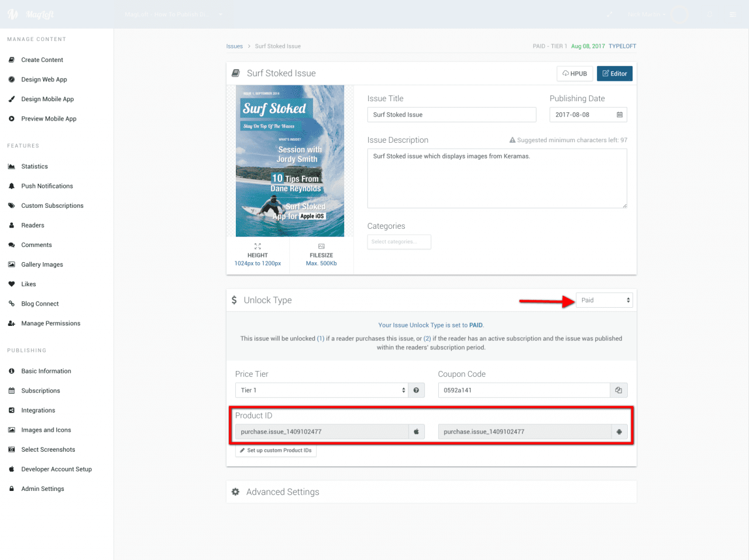749x560 pixels.
Task: Click the Basic Information info icon
Action: 12,371
